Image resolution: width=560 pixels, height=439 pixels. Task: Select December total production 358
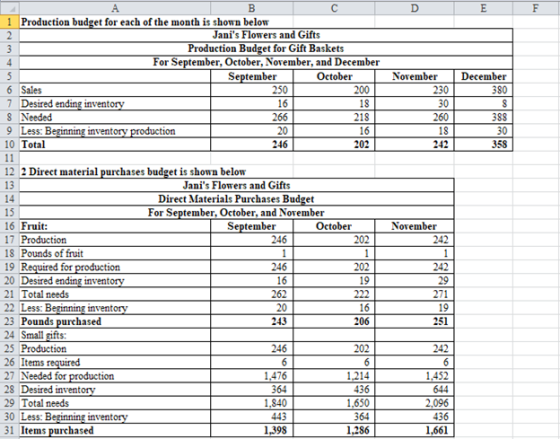pos(483,144)
